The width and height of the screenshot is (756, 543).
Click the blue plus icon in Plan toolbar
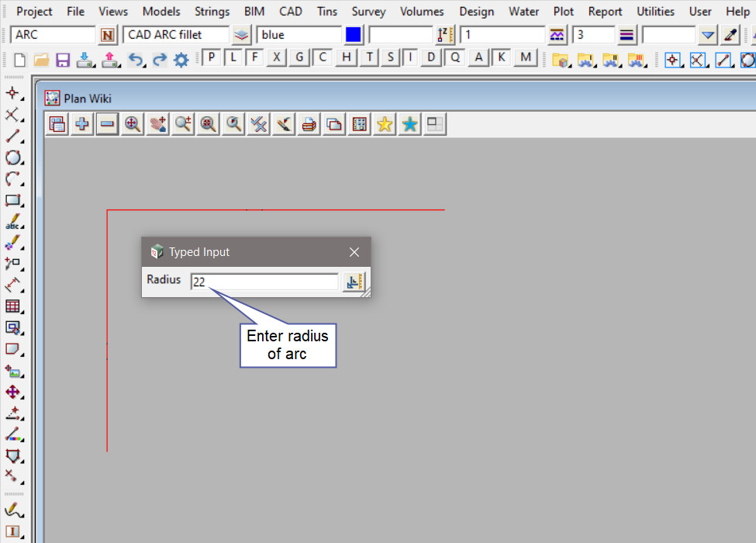click(x=81, y=124)
